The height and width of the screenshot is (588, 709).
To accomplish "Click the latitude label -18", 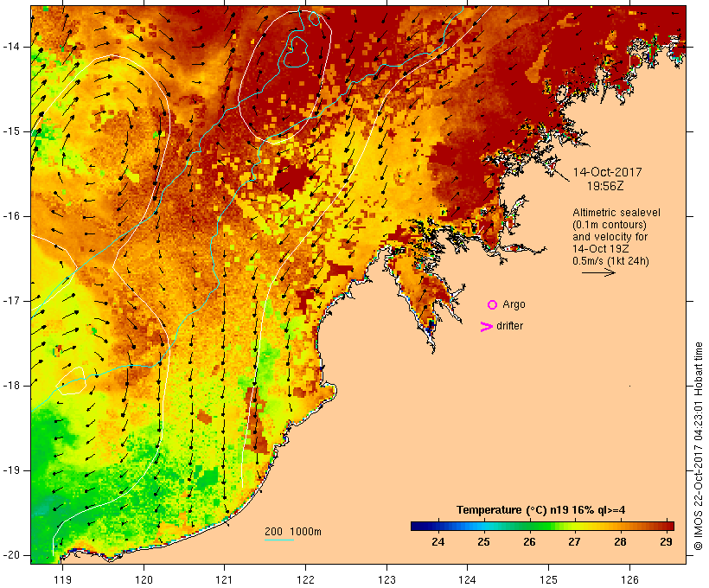I will (x=11, y=386).
